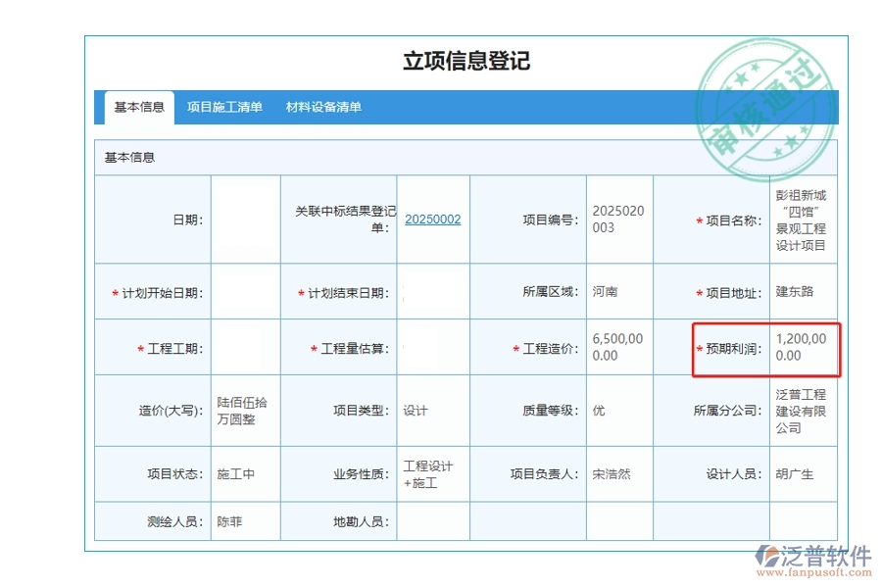This screenshot has height=588, width=882.
Task: Switch to the 材料设备清单 tab
Action: pos(323,107)
